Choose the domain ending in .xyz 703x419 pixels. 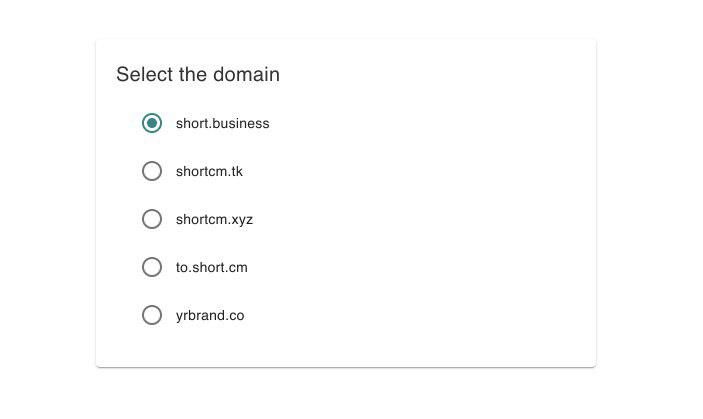tap(152, 219)
